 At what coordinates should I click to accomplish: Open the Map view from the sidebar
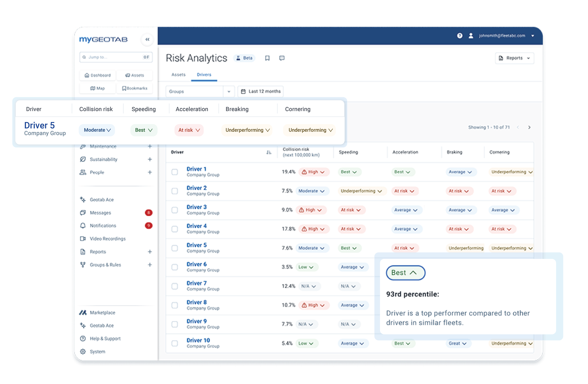tap(97, 88)
